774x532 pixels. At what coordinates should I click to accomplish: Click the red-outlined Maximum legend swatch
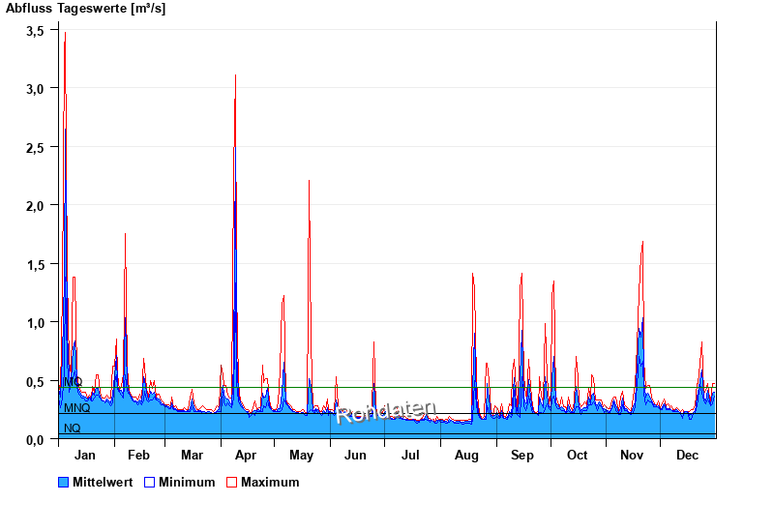click(x=231, y=482)
